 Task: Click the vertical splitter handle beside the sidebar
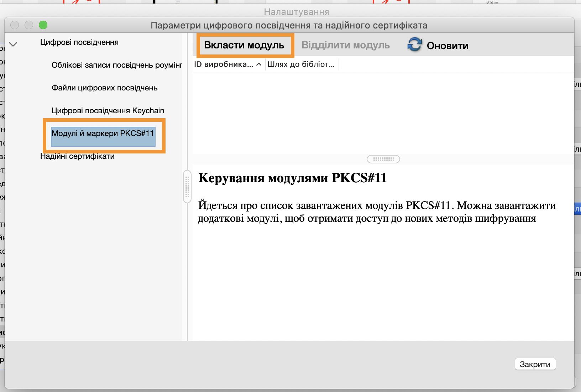click(187, 187)
